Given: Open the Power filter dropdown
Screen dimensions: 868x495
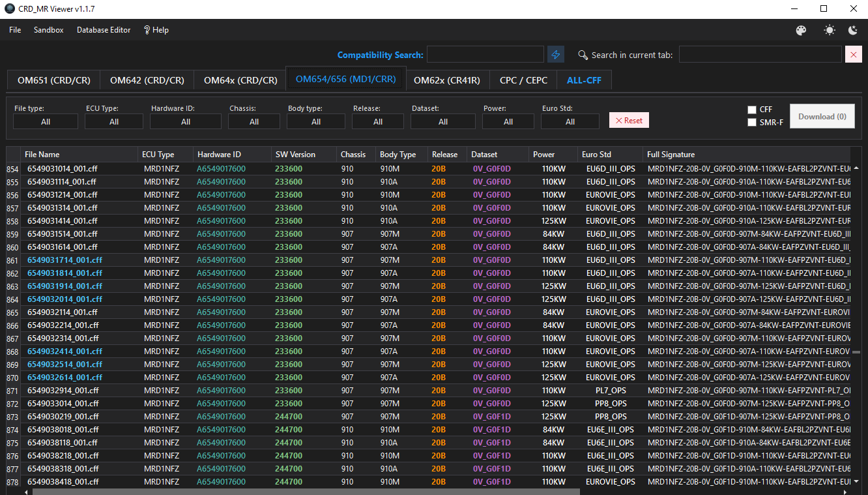Looking at the screenshot, I should [508, 121].
